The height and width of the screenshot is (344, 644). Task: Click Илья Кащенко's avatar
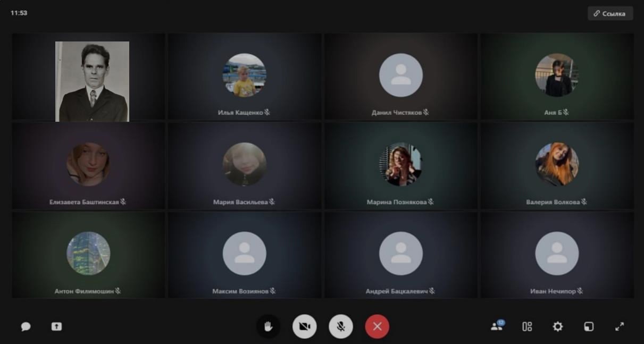(x=244, y=75)
